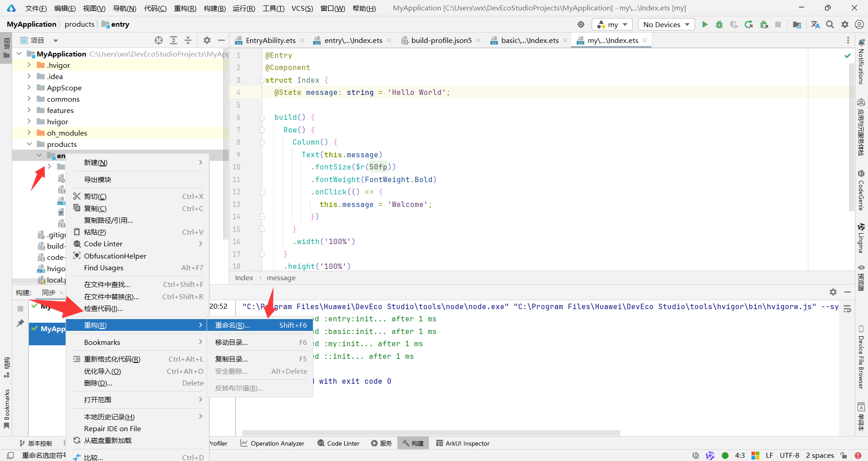Screen dimensions: 868x461
Task: Open search everywhere magnifier icon
Action: (x=830, y=24)
